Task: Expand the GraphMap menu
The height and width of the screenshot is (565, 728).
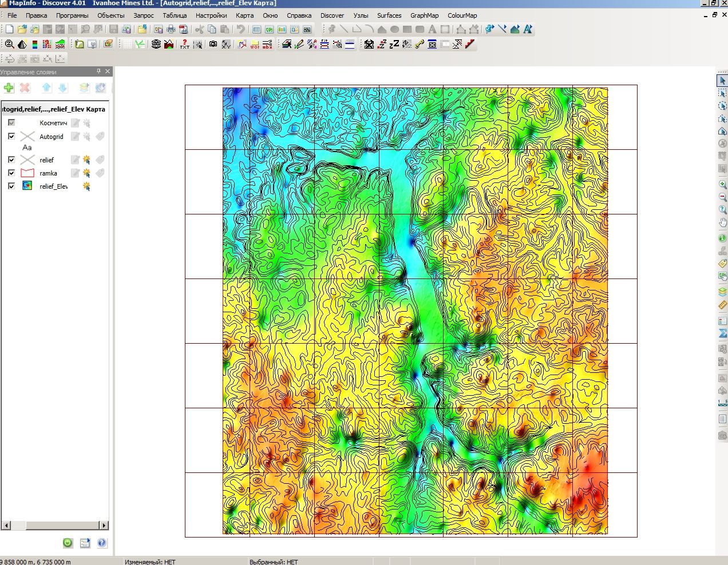Action: tap(424, 15)
